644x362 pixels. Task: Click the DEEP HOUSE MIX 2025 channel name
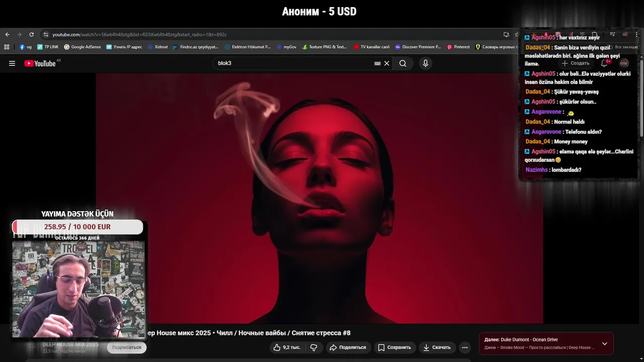click(70, 344)
